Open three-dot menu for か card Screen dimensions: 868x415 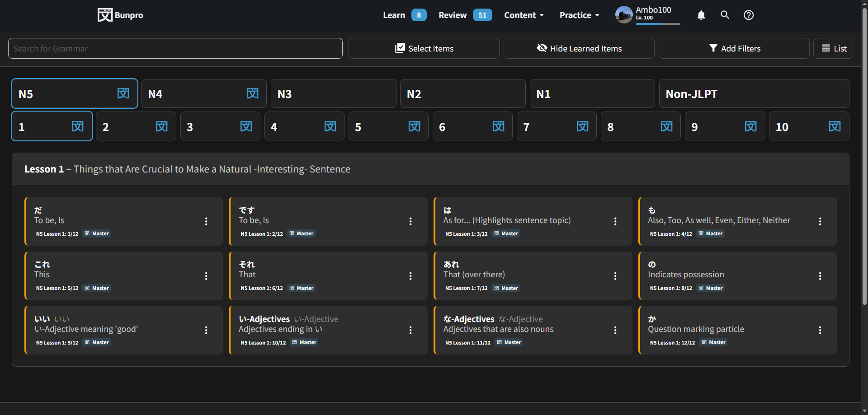820,330
